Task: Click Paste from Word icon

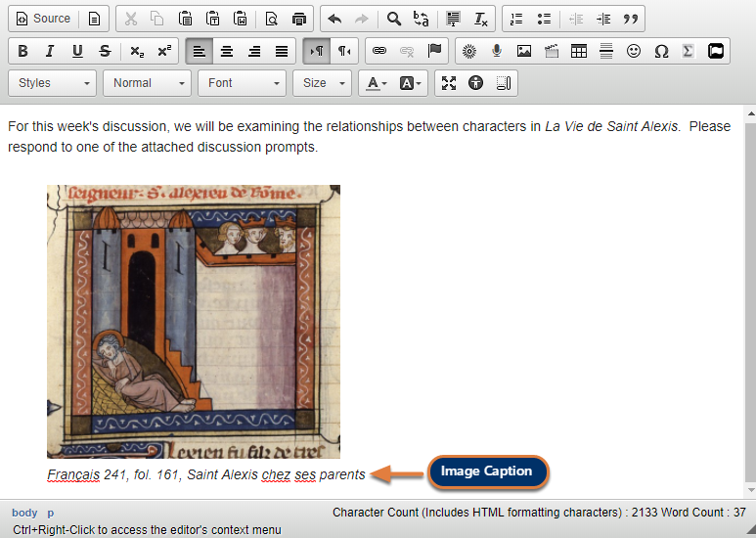Action: 240,19
